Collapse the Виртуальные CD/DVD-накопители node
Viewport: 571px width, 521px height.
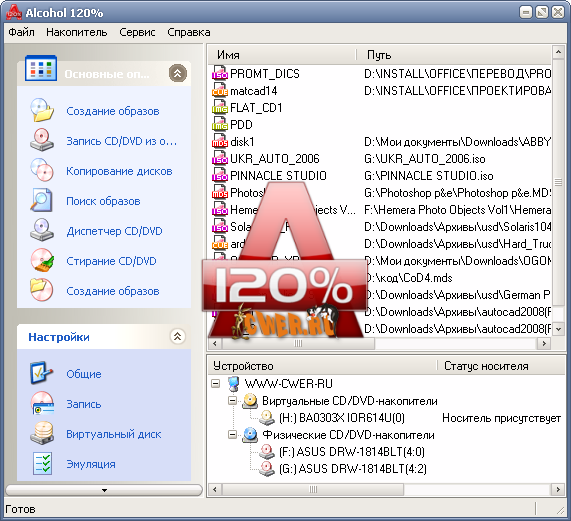click(x=232, y=400)
